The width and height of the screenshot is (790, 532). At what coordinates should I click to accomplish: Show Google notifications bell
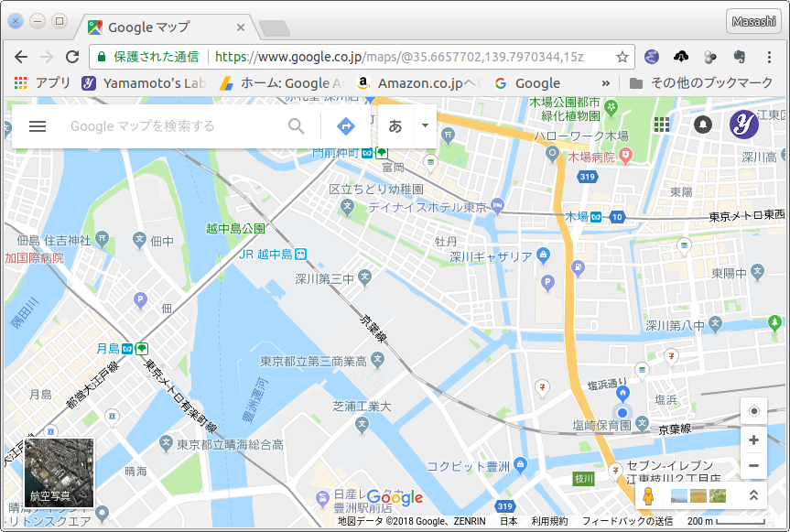pyautogui.click(x=703, y=124)
